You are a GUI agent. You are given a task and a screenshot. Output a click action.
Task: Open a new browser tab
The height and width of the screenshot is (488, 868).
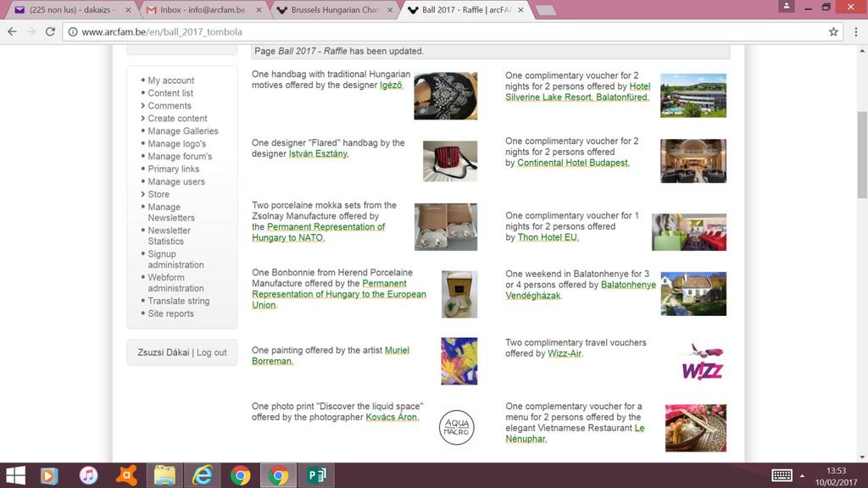[546, 10]
